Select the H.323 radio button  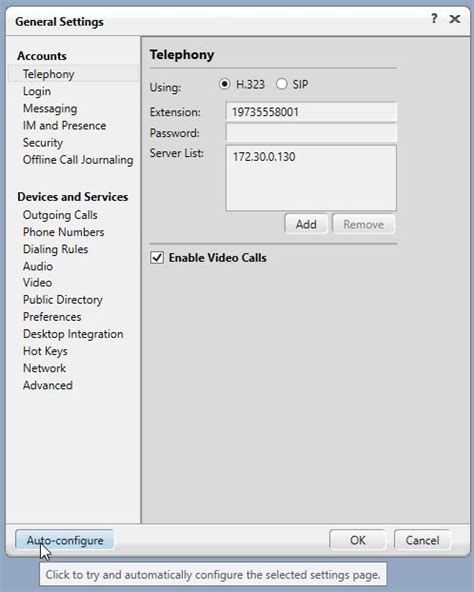tap(224, 84)
